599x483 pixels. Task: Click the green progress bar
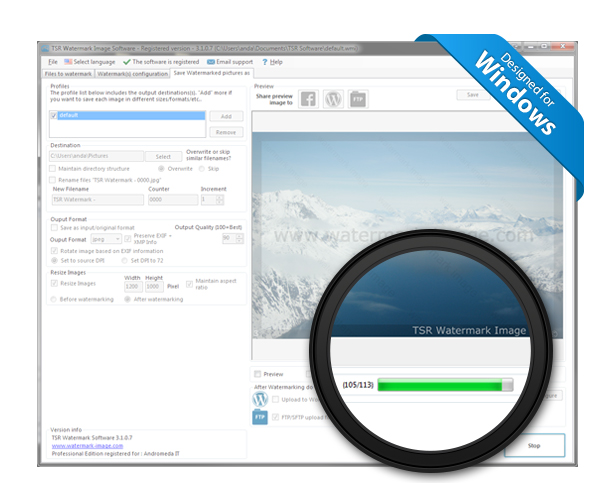445,385
